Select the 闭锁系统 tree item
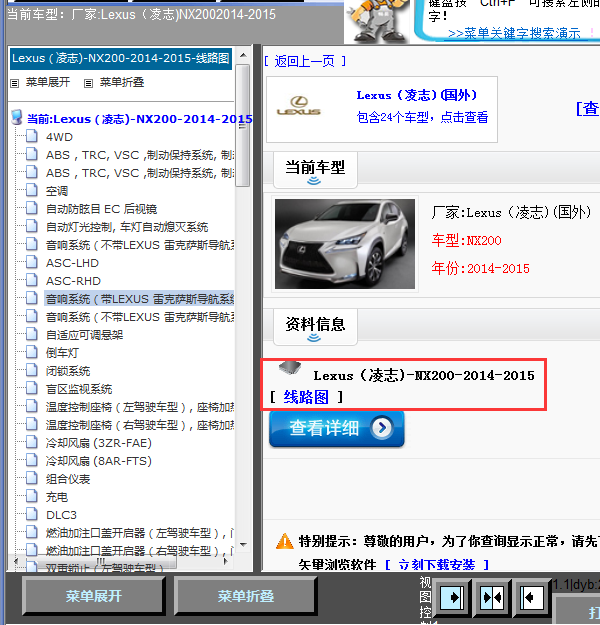The height and width of the screenshot is (625, 600). click(x=68, y=371)
